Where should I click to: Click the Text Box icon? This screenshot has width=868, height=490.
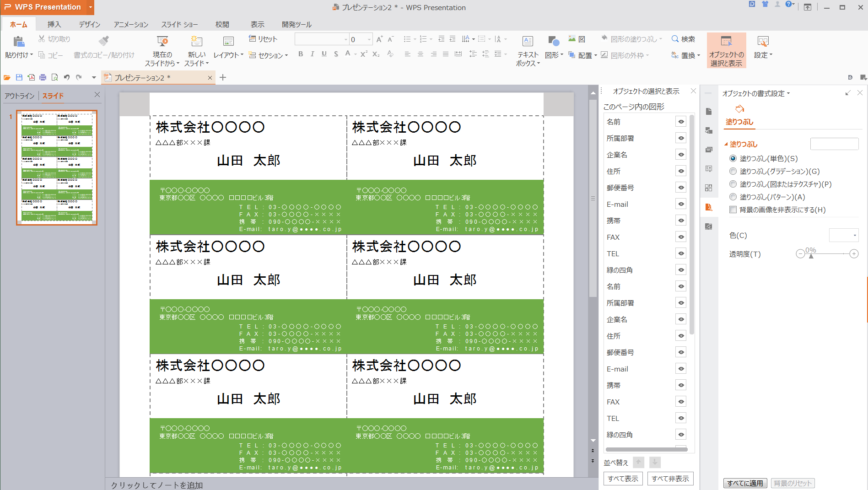point(528,41)
